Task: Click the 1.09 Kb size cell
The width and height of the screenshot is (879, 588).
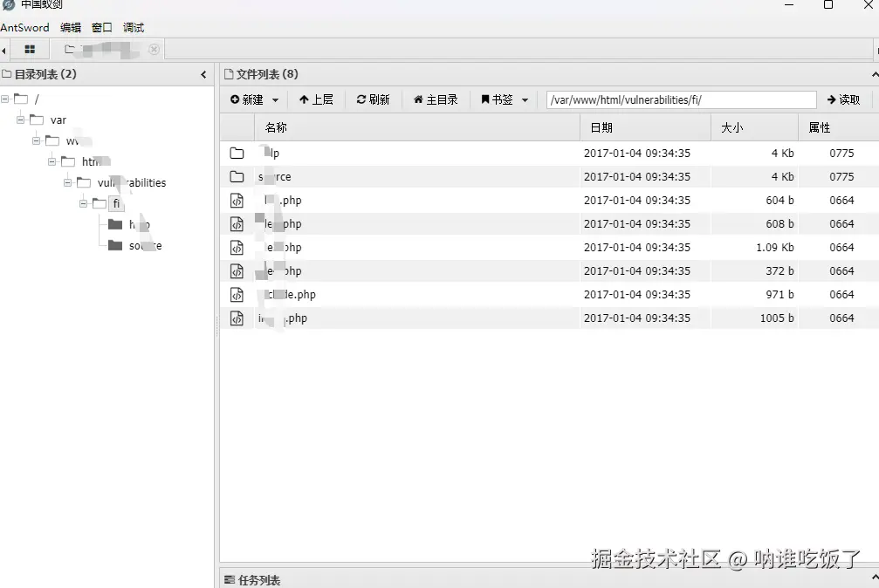Action: click(775, 247)
